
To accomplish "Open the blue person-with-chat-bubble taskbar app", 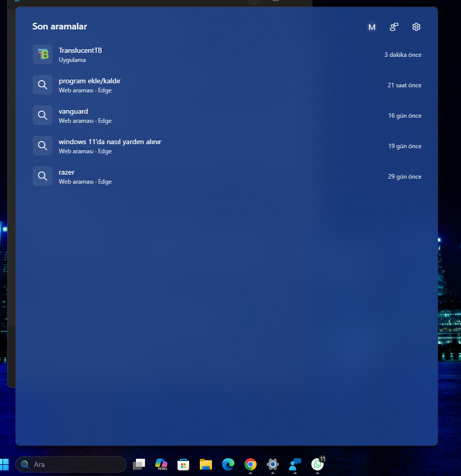I will coord(295,464).
